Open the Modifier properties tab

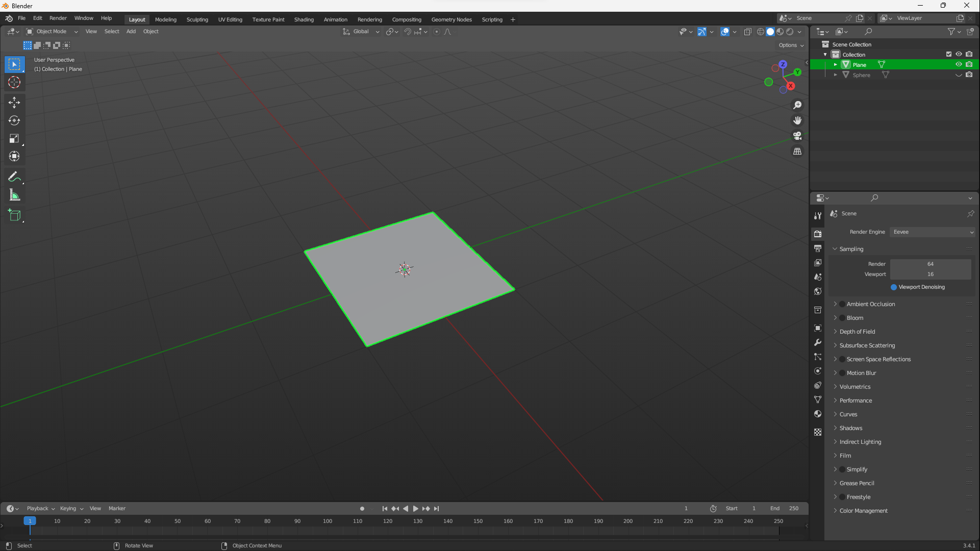[x=818, y=342]
